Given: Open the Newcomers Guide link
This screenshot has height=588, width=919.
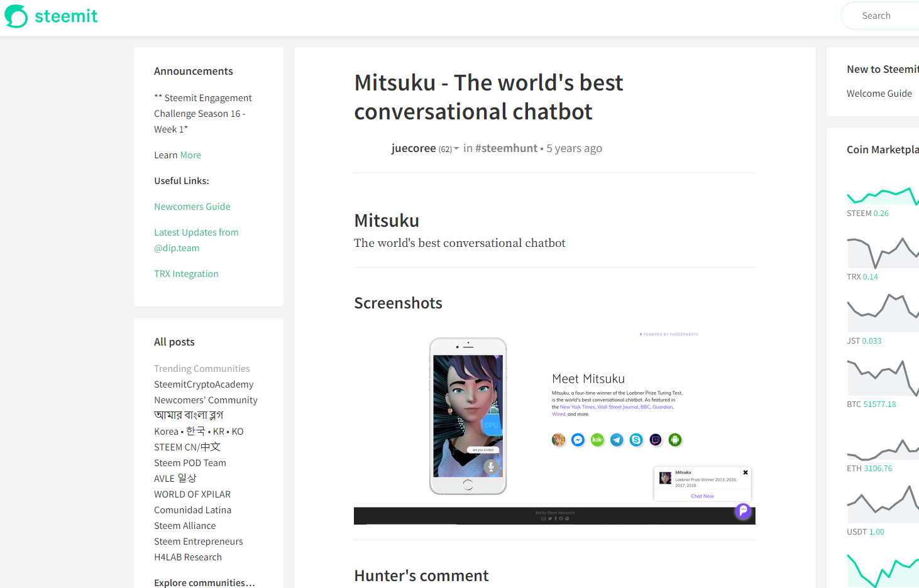Looking at the screenshot, I should [192, 207].
